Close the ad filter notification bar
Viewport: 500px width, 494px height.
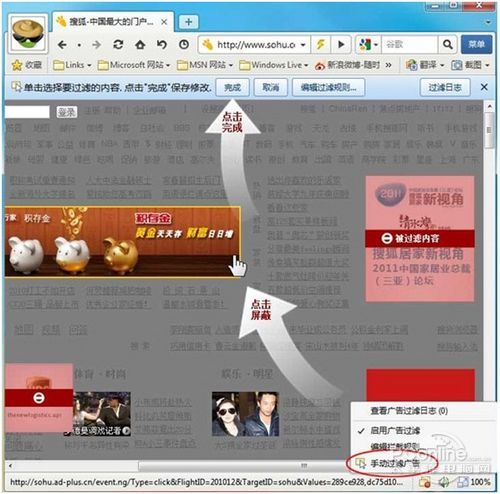pyautogui.click(x=484, y=87)
